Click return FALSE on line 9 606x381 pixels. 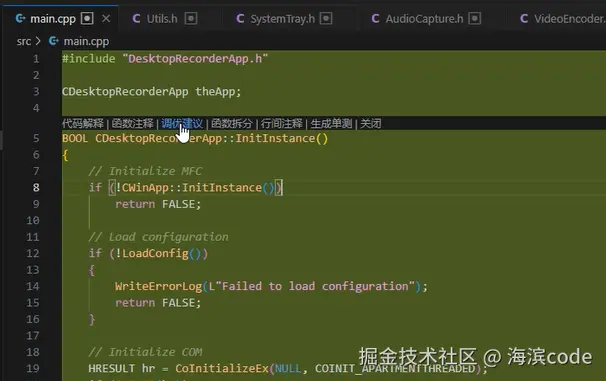[x=158, y=204]
